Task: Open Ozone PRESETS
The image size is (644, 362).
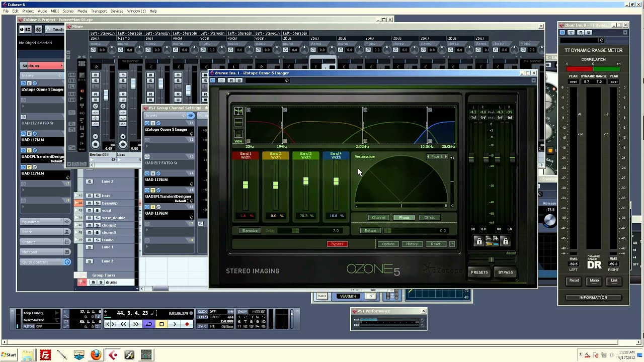Action: [479, 273]
